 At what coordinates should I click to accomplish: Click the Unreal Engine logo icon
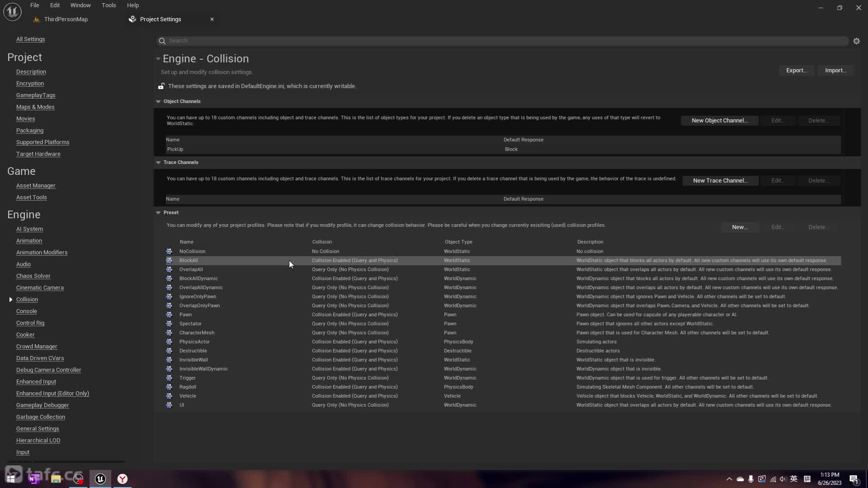[x=12, y=11]
